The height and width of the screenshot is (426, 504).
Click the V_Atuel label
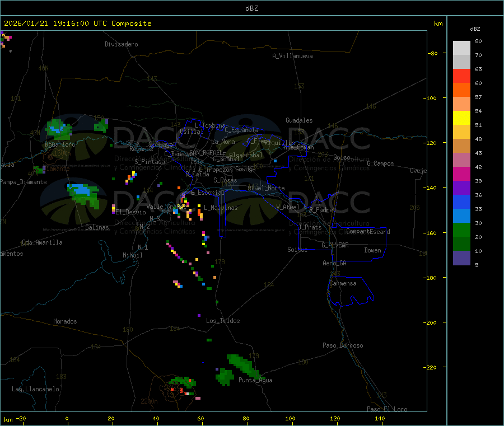click(288, 207)
